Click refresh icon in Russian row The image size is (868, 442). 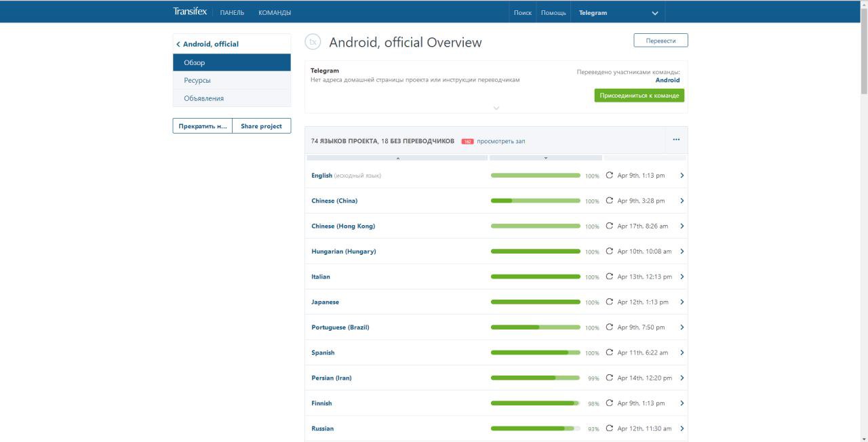point(609,428)
